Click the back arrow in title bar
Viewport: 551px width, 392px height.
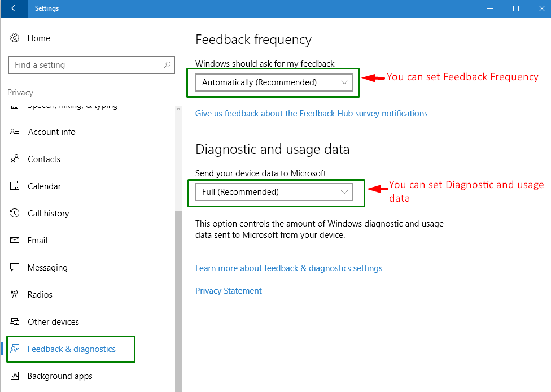[x=15, y=8]
